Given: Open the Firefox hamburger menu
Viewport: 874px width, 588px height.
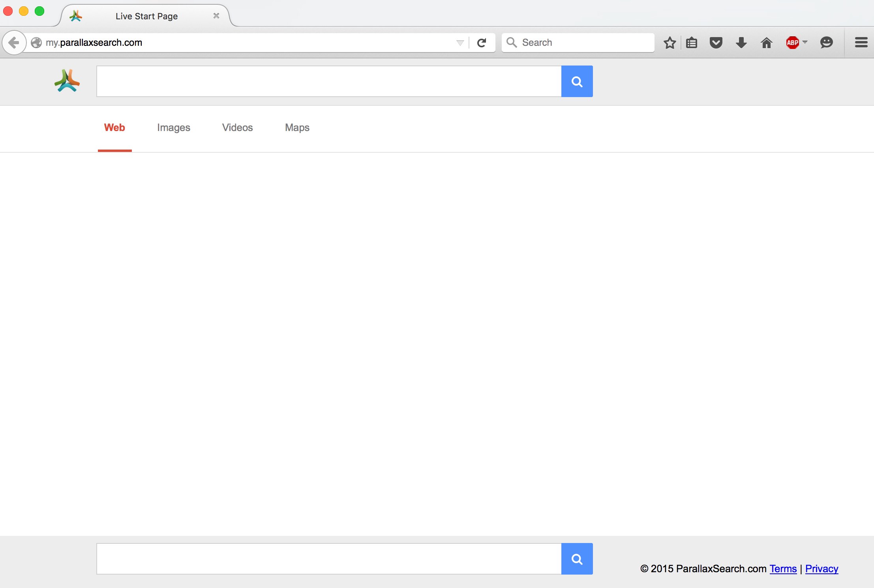Looking at the screenshot, I should coord(861,43).
